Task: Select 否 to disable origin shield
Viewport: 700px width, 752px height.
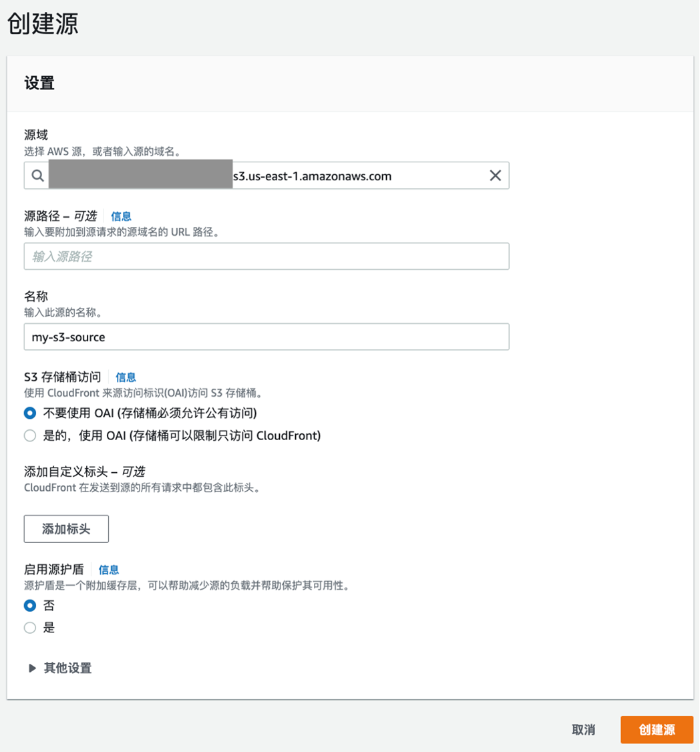Action: point(29,606)
